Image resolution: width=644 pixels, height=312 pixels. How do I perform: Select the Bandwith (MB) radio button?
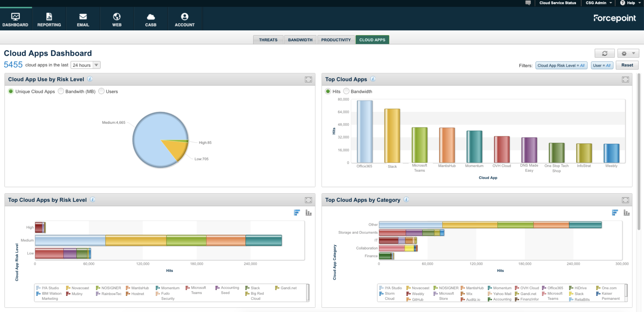[x=61, y=91]
